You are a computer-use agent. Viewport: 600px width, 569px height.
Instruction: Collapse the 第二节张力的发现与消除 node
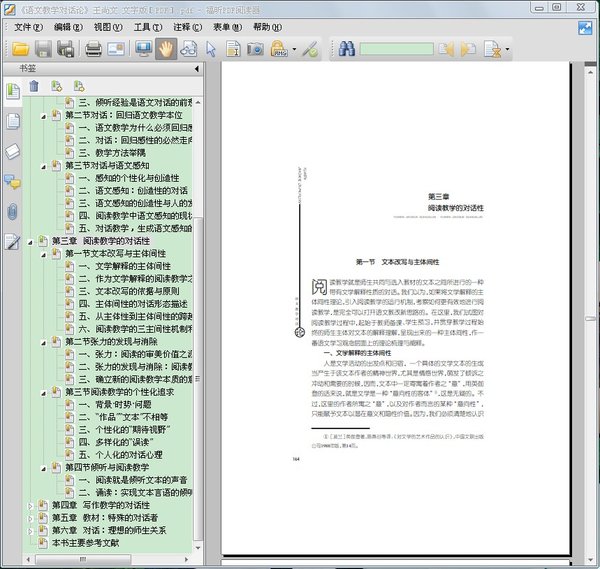(x=44, y=341)
